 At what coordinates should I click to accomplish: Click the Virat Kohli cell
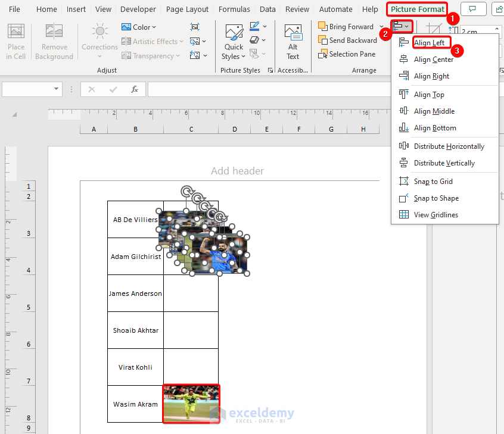click(135, 367)
